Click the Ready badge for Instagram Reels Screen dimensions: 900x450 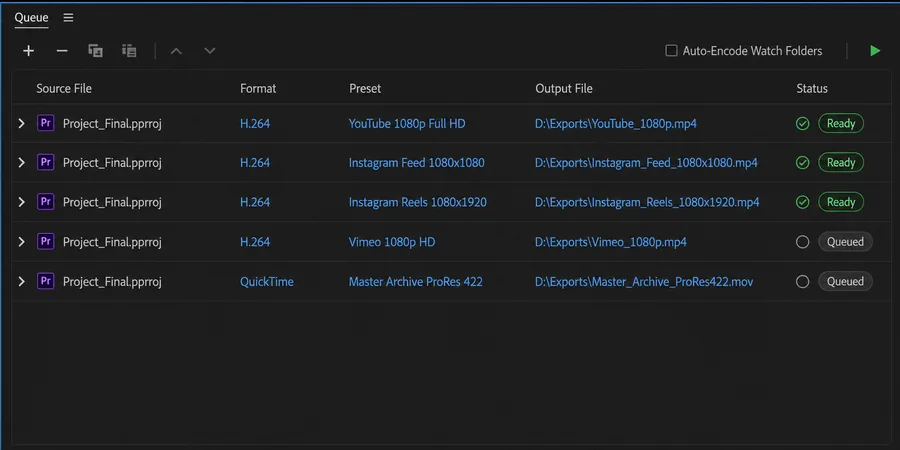pyautogui.click(x=841, y=202)
